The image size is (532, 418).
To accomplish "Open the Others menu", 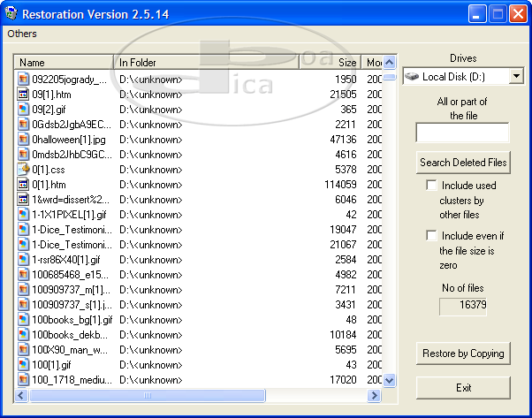I will (21, 34).
